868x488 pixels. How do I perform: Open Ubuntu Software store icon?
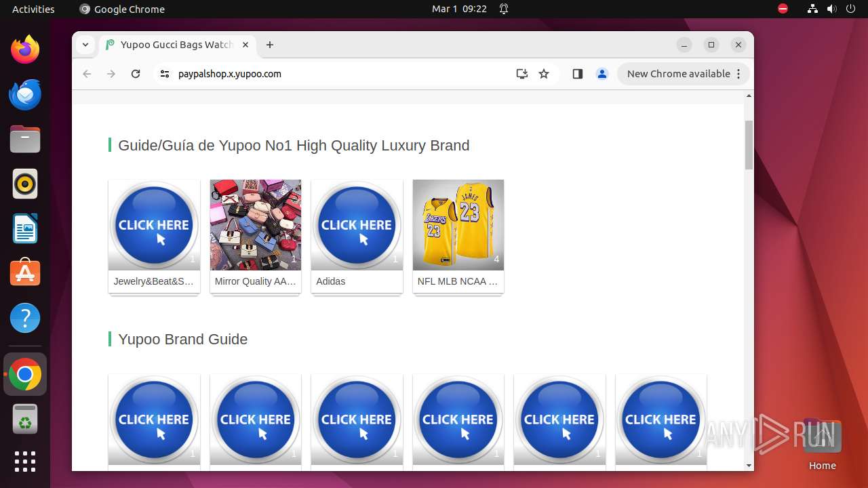point(25,273)
